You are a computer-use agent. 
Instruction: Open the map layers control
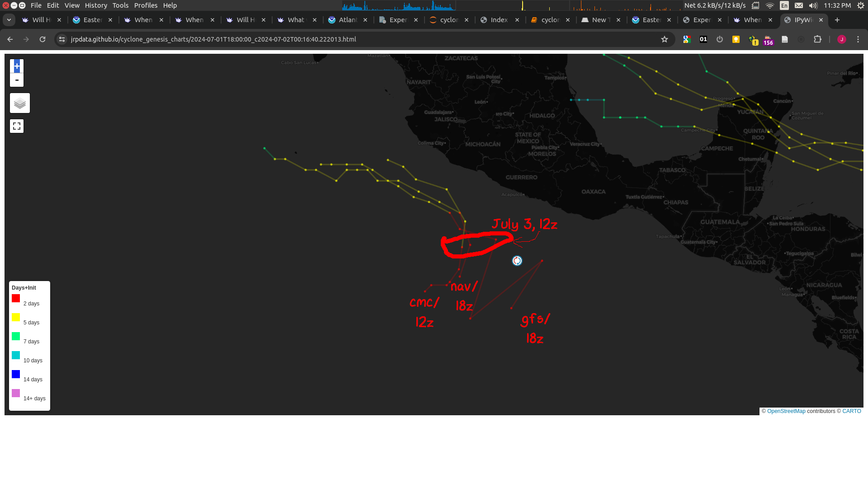click(20, 103)
